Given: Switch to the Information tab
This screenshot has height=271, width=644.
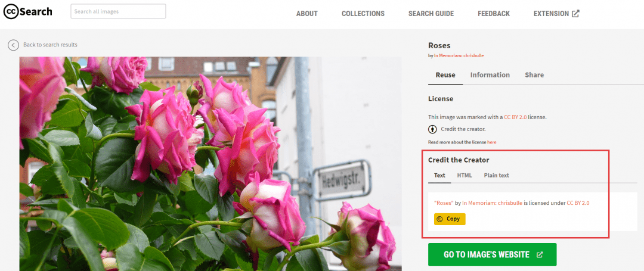Looking at the screenshot, I should pos(490,75).
